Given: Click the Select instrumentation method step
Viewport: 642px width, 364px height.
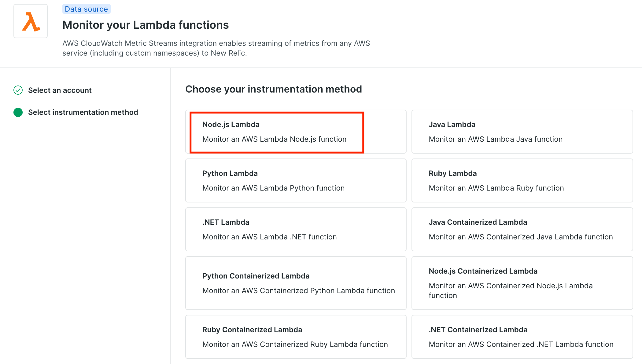Looking at the screenshot, I should (x=83, y=112).
